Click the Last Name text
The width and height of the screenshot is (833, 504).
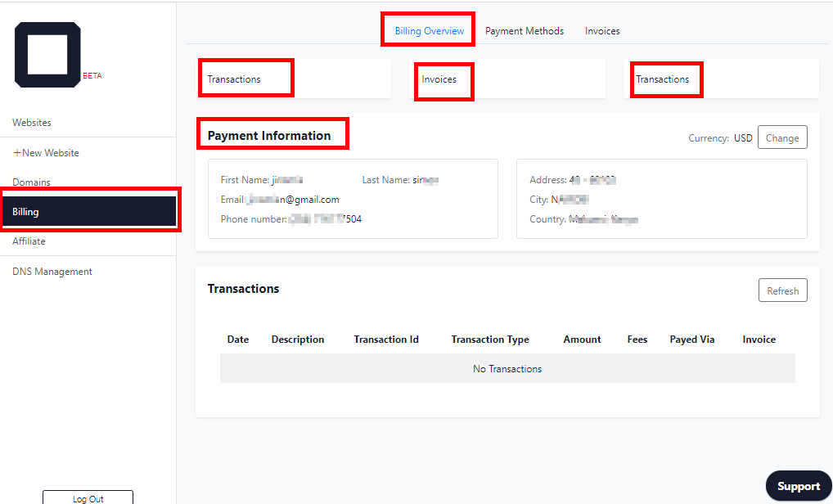coord(401,180)
